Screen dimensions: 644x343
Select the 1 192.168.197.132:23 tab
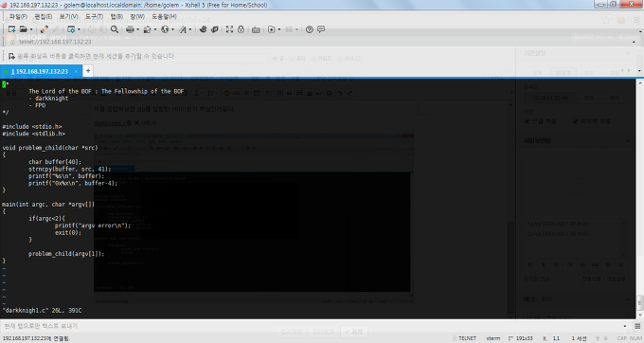[x=40, y=71]
